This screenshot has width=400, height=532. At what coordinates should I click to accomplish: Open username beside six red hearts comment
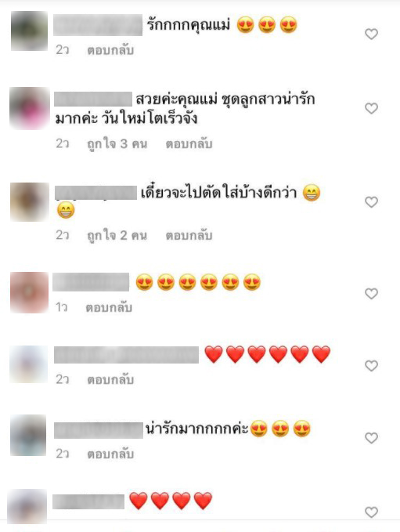click(x=126, y=355)
